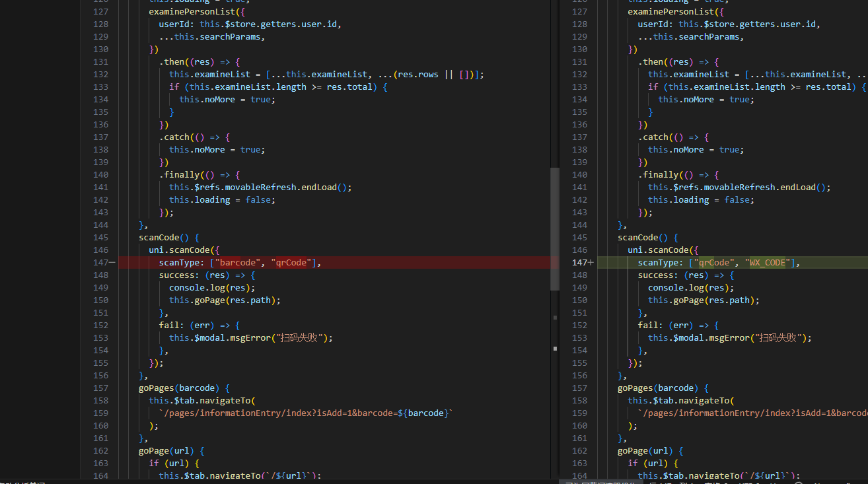
Task: Click line number 162 in the right gutter
Action: 579,451
